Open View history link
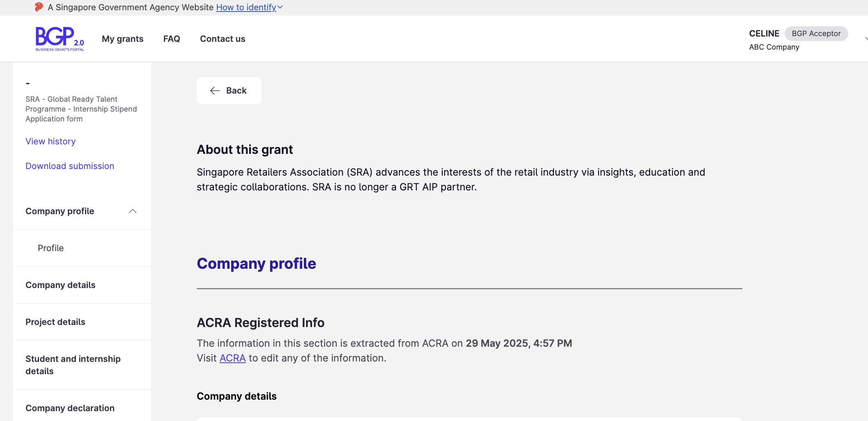 (51, 142)
